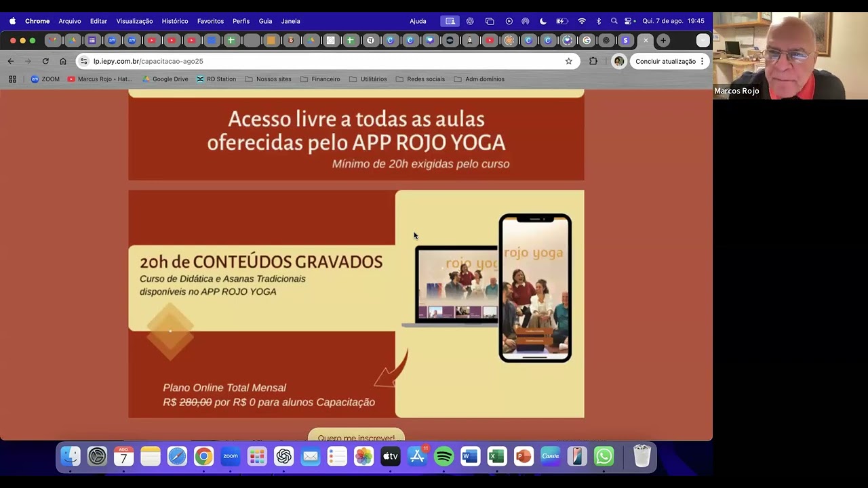Image resolution: width=868 pixels, height=488 pixels.
Task: Open the Apple menu
Action: (12, 21)
